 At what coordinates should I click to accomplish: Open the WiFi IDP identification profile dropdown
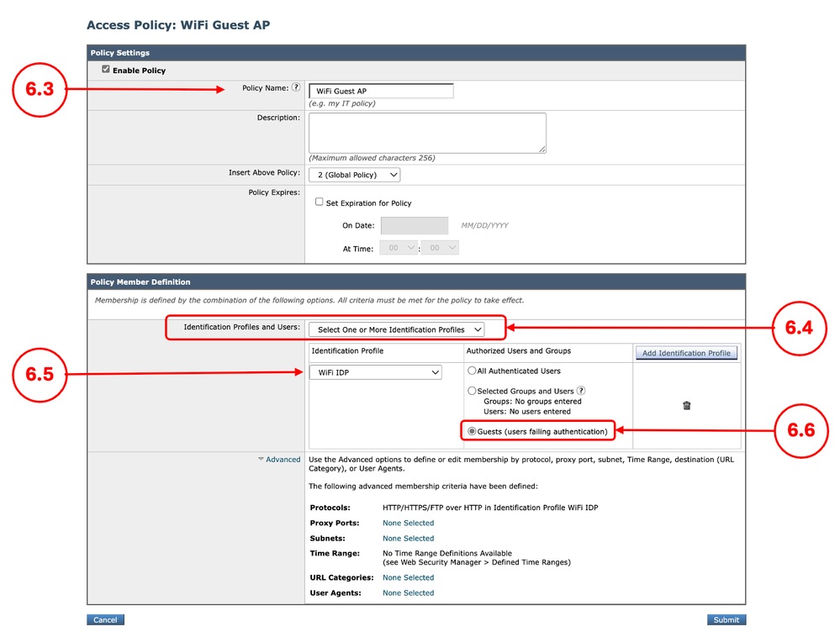[376, 371]
